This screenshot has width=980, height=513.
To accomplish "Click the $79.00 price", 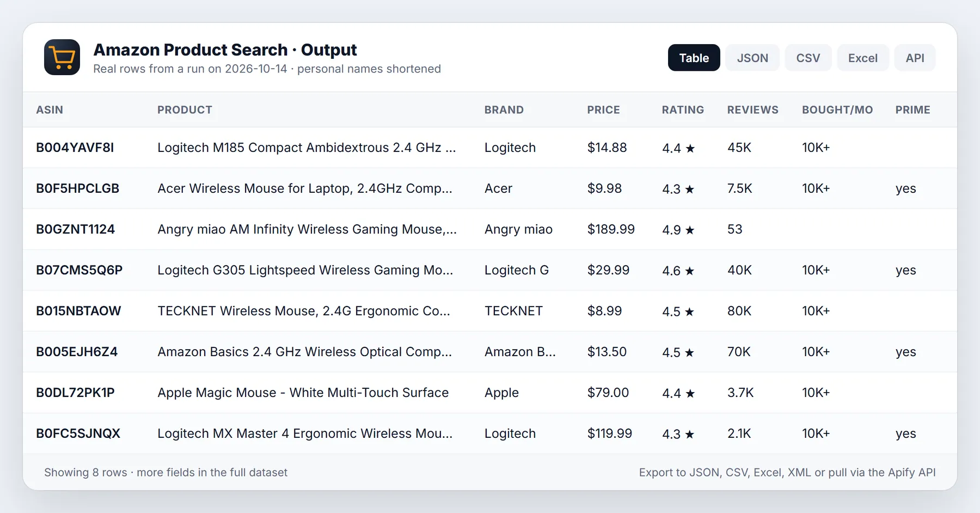I will tap(608, 393).
